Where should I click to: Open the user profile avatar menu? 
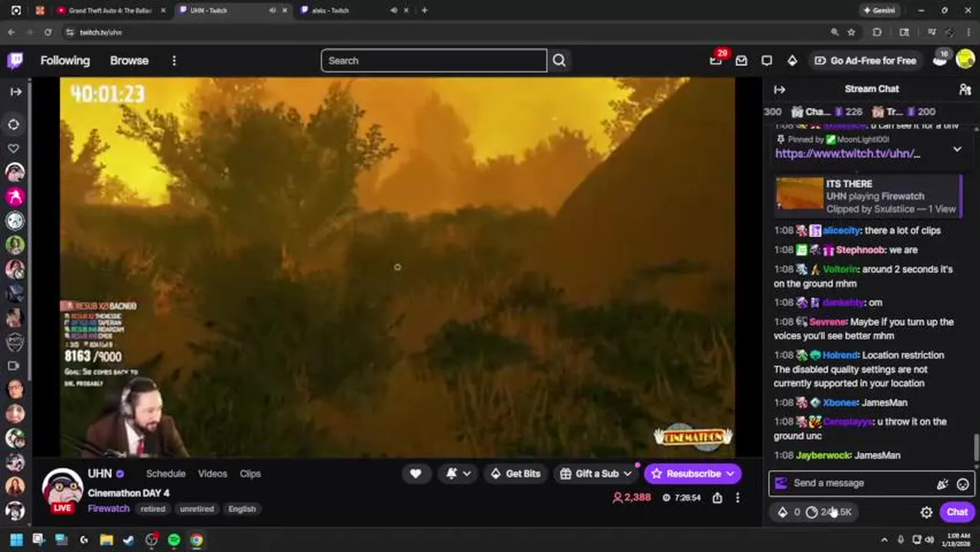coord(965,61)
